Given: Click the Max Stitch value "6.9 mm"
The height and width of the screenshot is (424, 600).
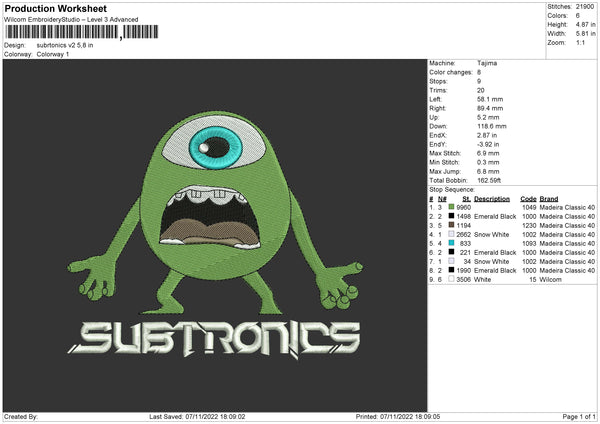Looking at the screenshot, I should pos(488,153).
